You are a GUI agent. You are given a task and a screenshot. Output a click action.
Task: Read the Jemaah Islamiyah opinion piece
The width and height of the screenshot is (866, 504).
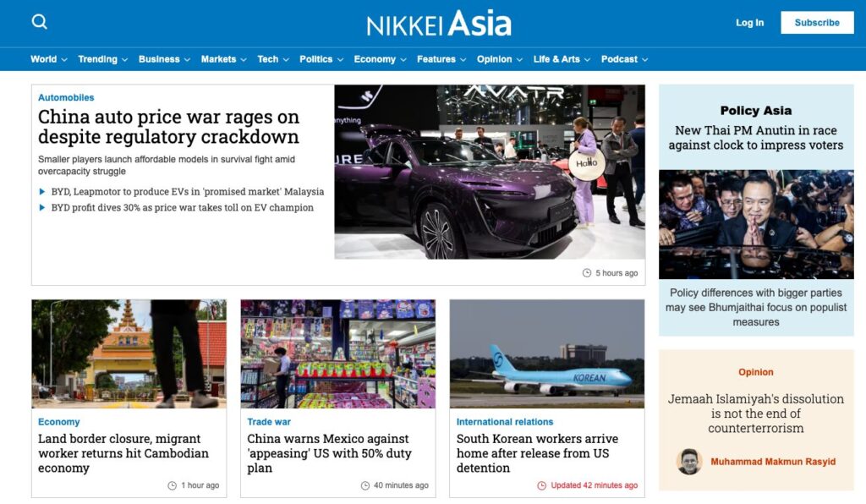click(x=755, y=414)
